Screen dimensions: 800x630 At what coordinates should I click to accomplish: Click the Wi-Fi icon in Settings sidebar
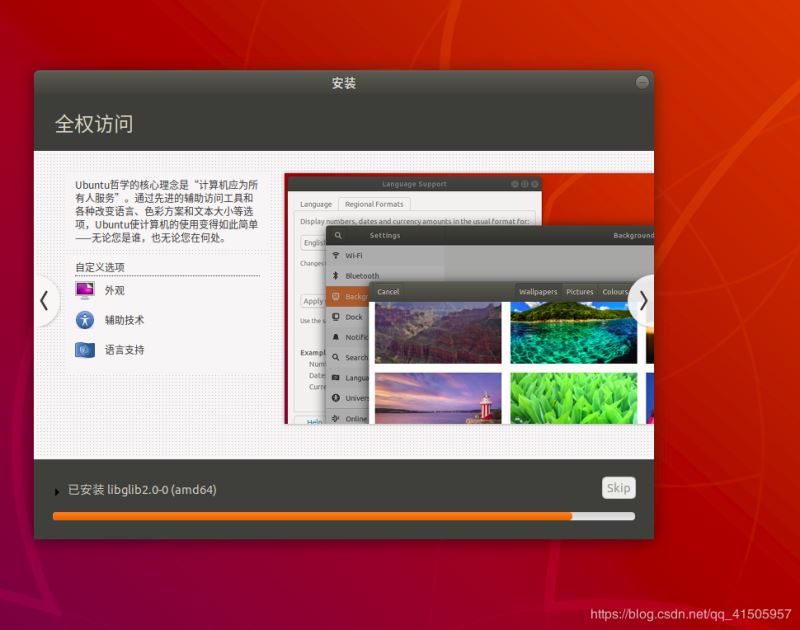[336, 255]
